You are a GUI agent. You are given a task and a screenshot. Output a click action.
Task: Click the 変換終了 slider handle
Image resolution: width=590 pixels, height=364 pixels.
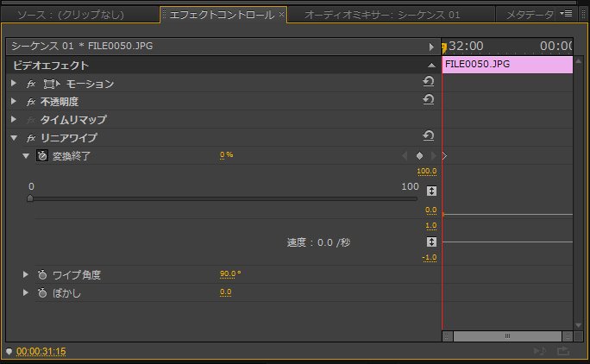coord(30,198)
